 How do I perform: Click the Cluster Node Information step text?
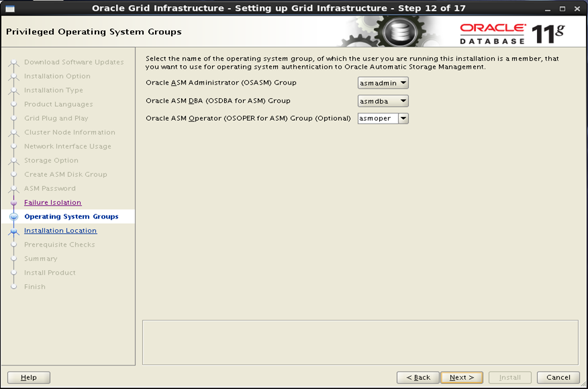pos(70,132)
